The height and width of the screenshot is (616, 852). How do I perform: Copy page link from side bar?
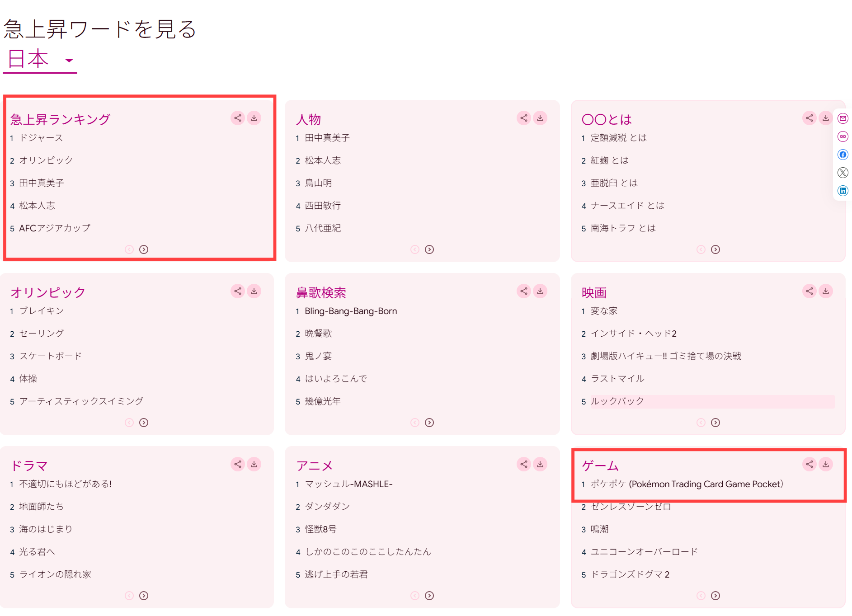click(x=843, y=136)
